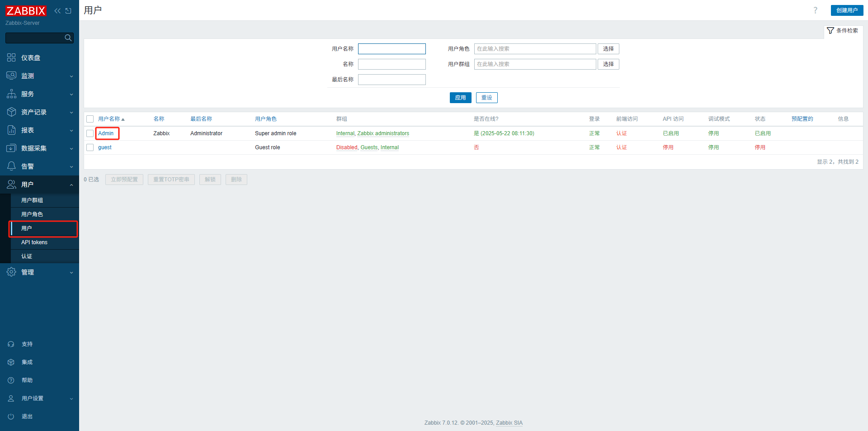
Task: Open the Disabled group link
Action: click(x=347, y=147)
